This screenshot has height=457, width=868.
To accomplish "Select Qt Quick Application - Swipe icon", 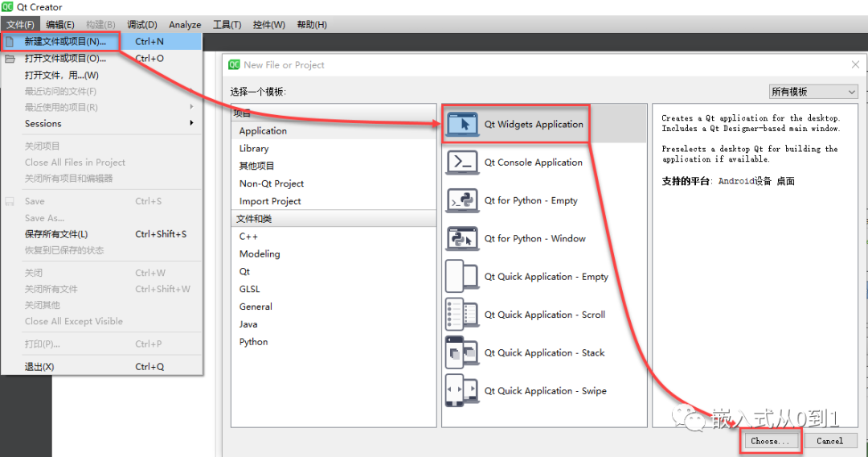I will (462, 390).
